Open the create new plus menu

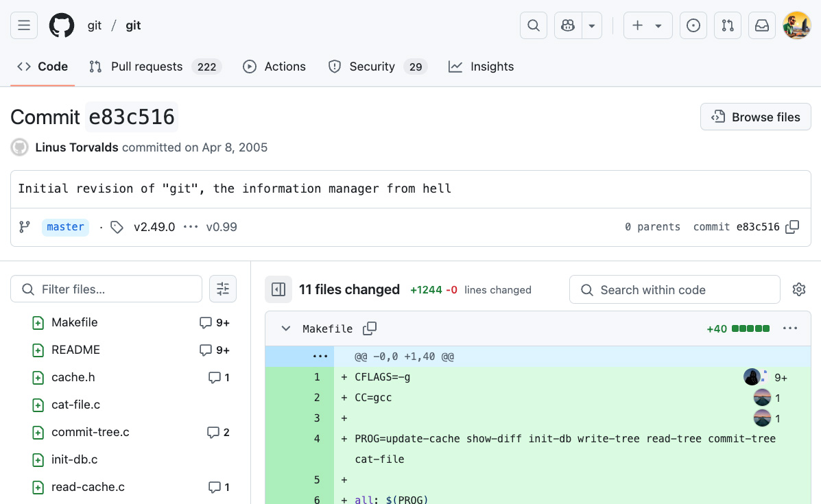(647, 25)
